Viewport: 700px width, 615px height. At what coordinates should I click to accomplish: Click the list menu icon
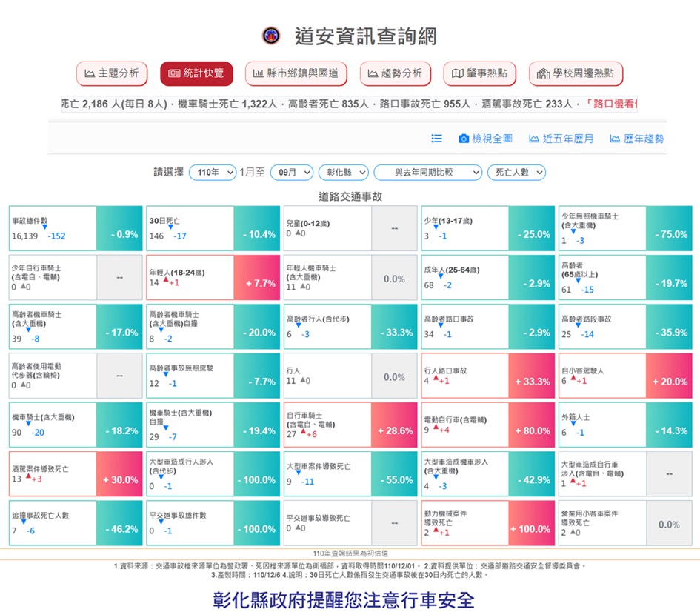click(x=436, y=139)
